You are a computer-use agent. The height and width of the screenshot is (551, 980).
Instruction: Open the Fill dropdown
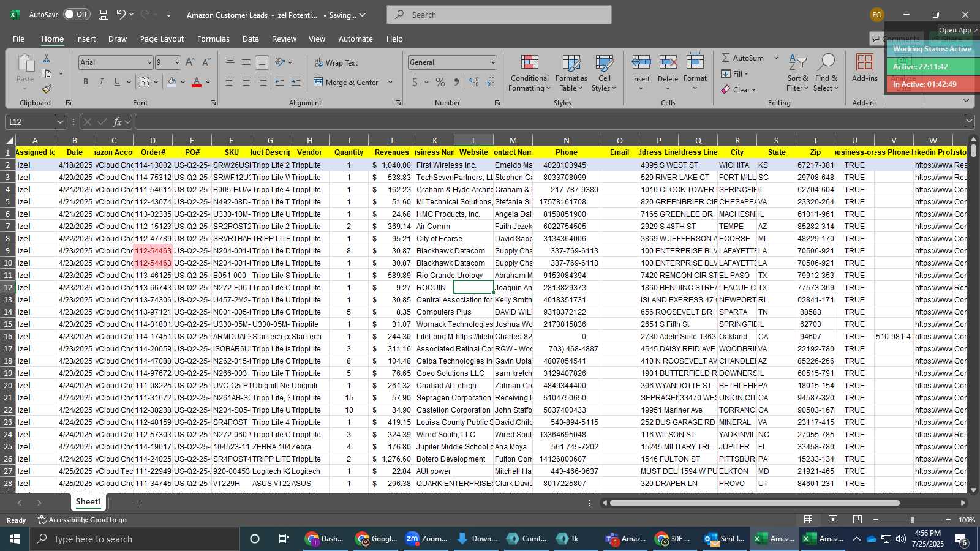[735, 73]
